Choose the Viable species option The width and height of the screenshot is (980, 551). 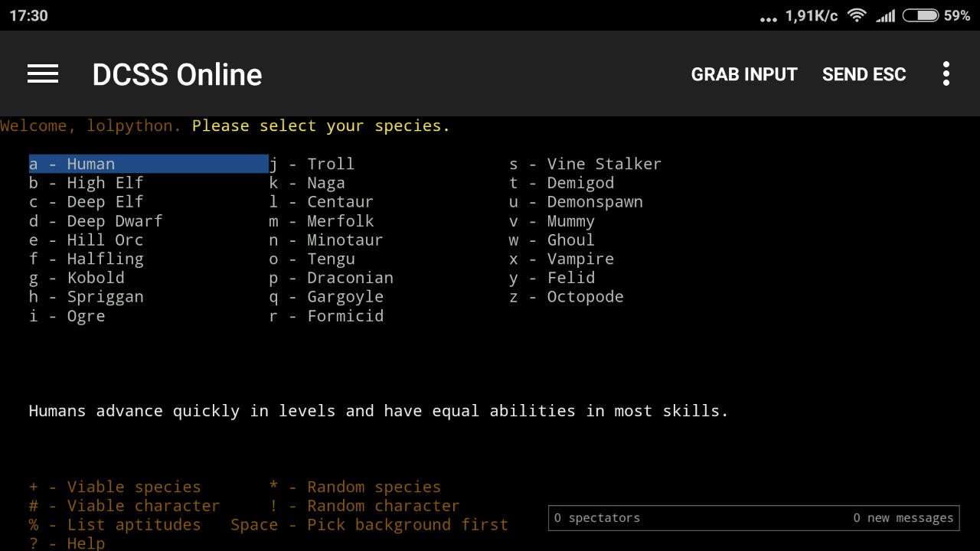pyautogui.click(x=115, y=487)
